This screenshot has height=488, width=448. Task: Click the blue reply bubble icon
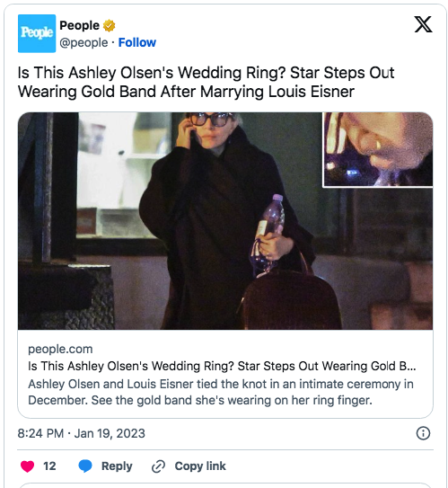pyautogui.click(x=85, y=466)
